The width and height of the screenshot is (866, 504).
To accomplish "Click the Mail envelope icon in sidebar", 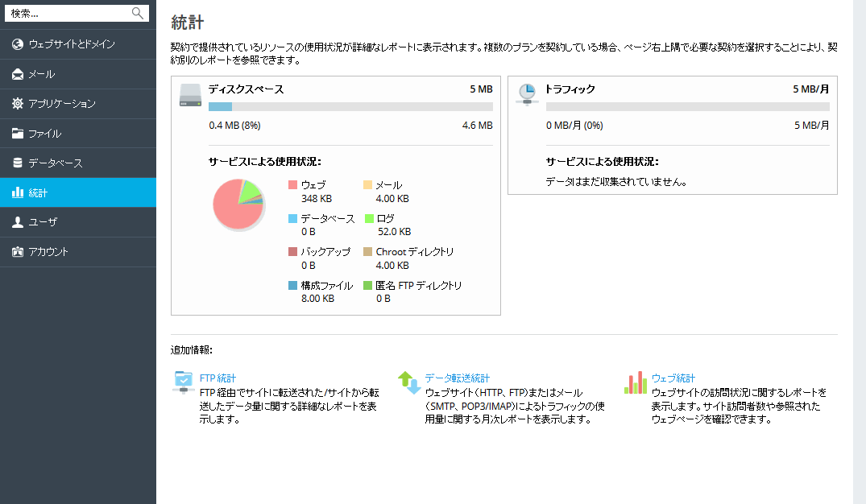I will coord(18,74).
